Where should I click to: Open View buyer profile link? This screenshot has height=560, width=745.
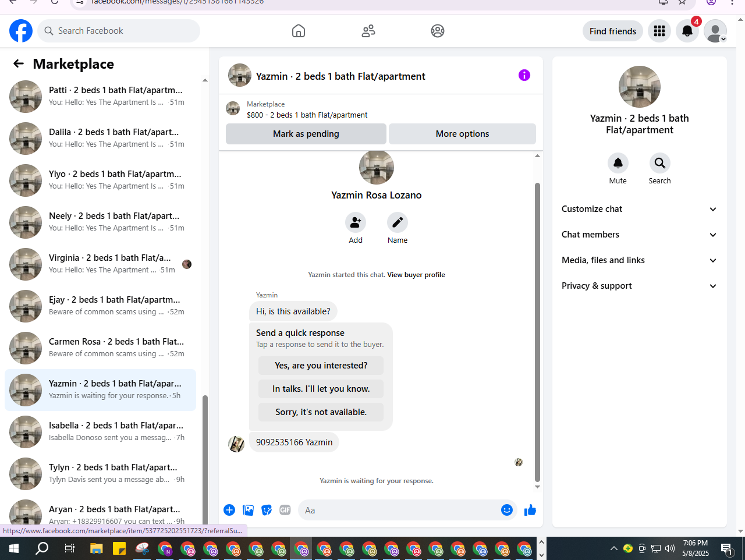point(416,275)
